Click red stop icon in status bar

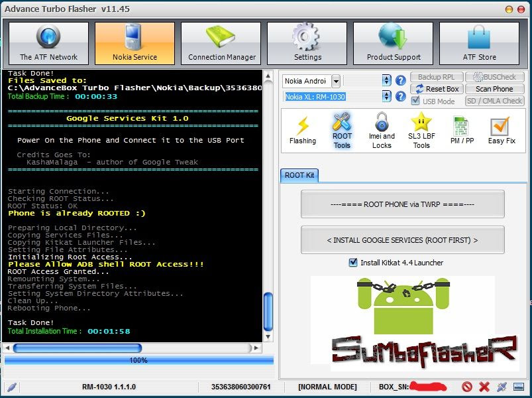[x=467, y=387]
